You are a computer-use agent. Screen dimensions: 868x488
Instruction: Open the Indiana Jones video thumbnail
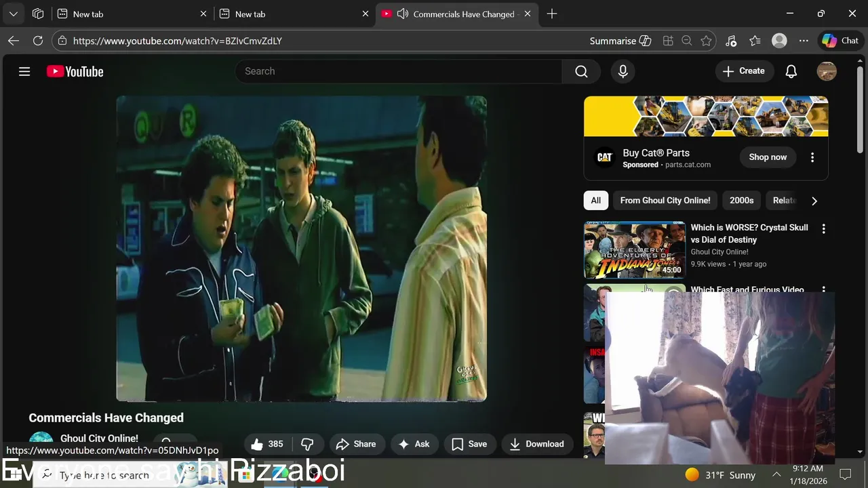635,250
